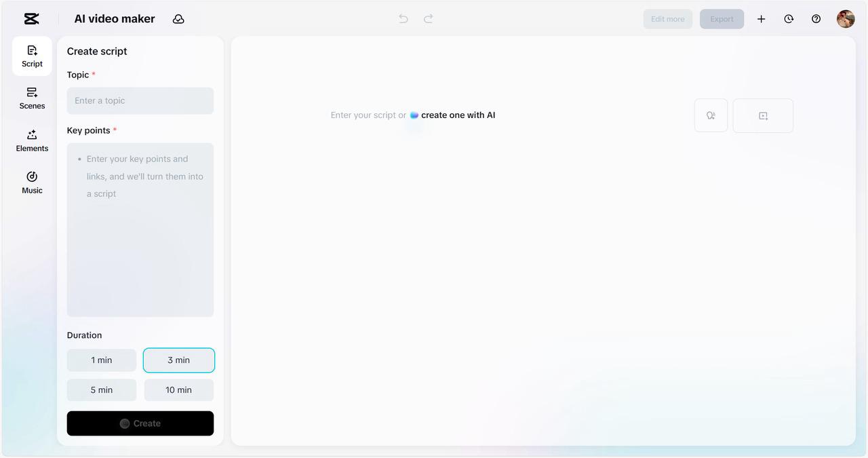Open the Elements tab in sidebar
The image size is (868, 458).
pyautogui.click(x=32, y=140)
